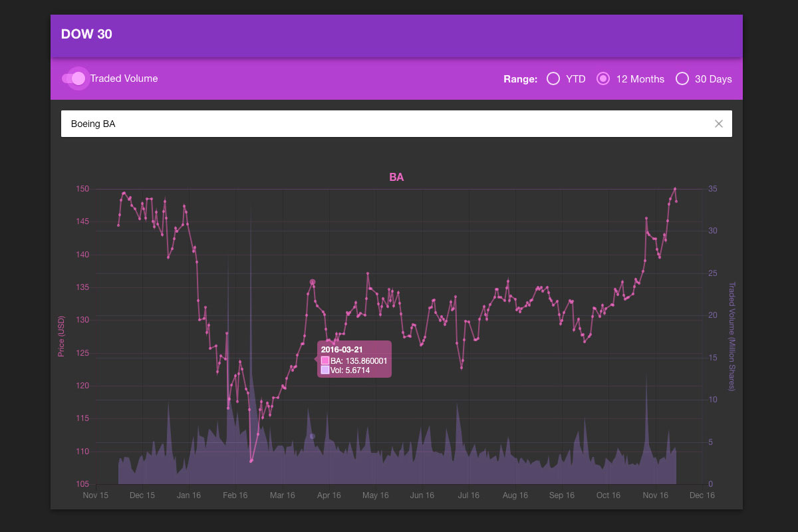Click the Vol swatch in the tooltip
The image size is (798, 532).
[x=325, y=370]
